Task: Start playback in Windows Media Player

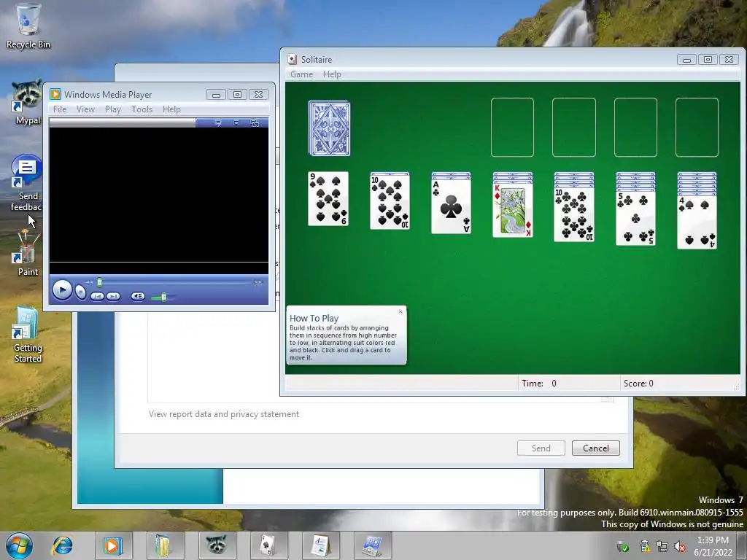Action: pyautogui.click(x=62, y=289)
